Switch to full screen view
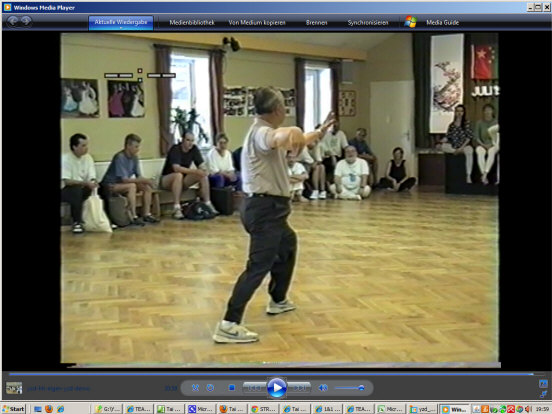The image size is (552, 414). (x=543, y=383)
